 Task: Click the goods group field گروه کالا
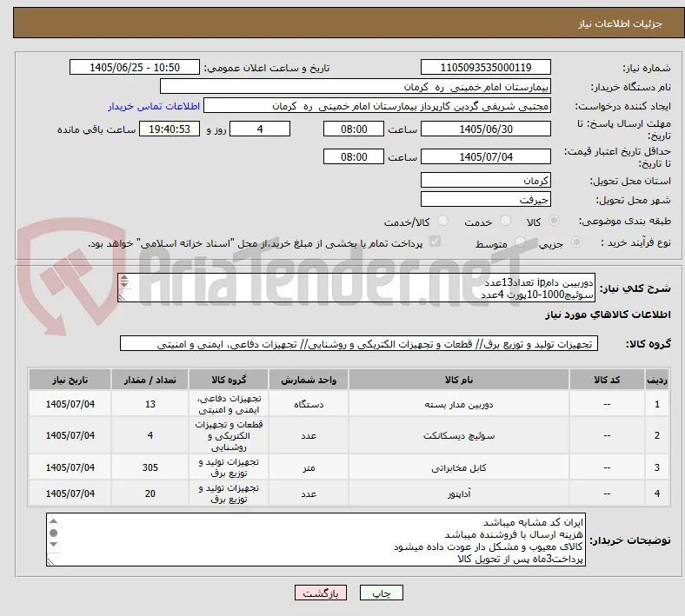359,343
